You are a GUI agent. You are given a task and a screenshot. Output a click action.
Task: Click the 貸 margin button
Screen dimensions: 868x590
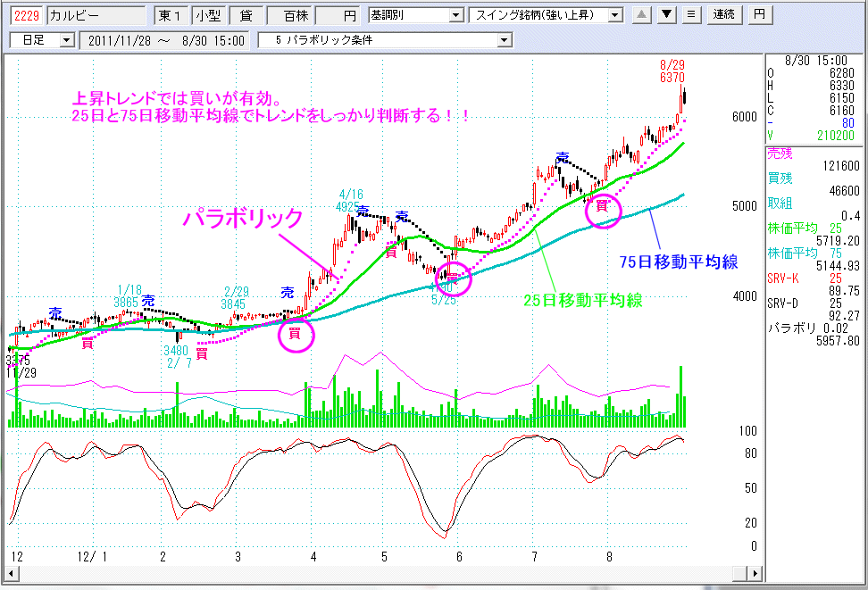pos(246,15)
